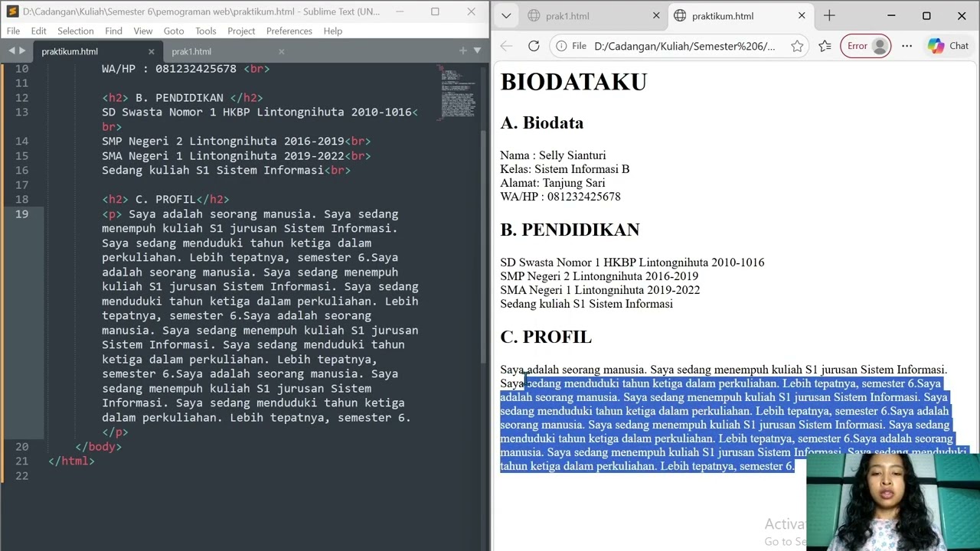The height and width of the screenshot is (551, 980).
Task: Click Sedang kuliah S1 Sistem Informasi in browser
Action: tap(586, 304)
